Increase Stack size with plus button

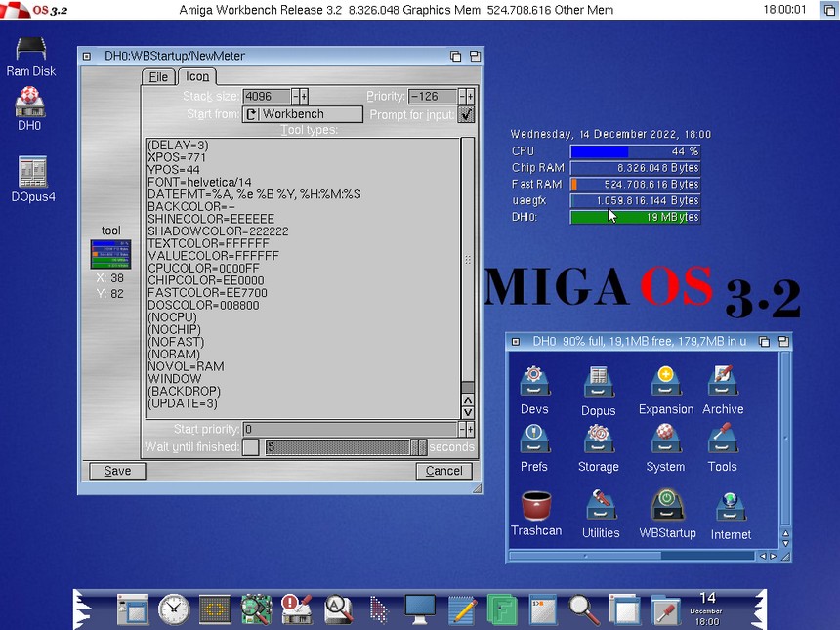click(x=304, y=96)
